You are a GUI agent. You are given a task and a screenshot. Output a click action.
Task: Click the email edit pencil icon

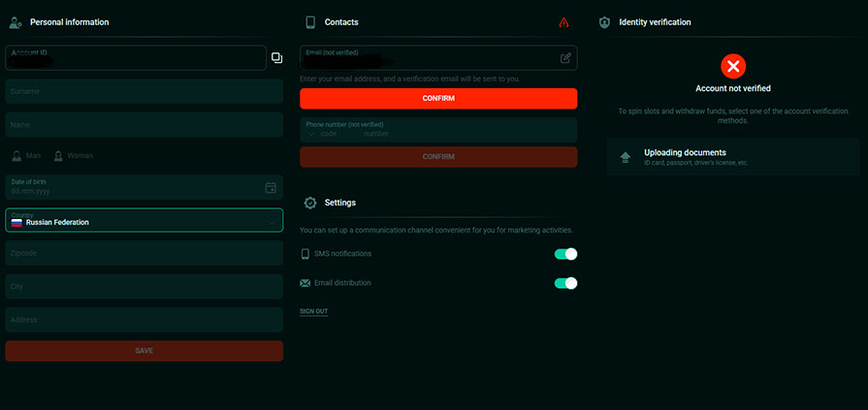click(565, 58)
